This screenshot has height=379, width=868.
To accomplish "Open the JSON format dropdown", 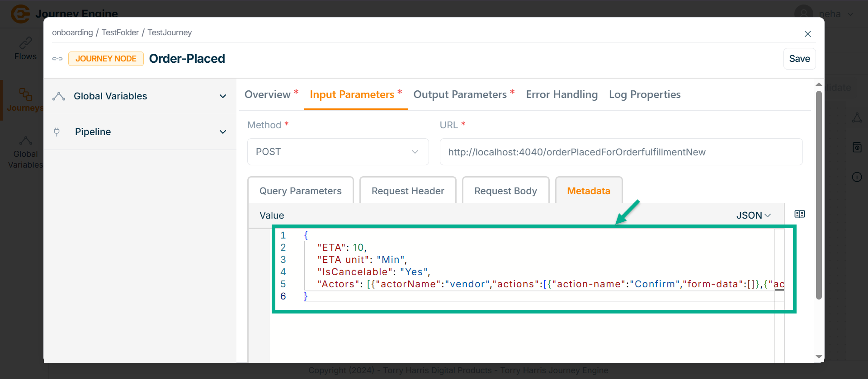I will pyautogui.click(x=753, y=215).
